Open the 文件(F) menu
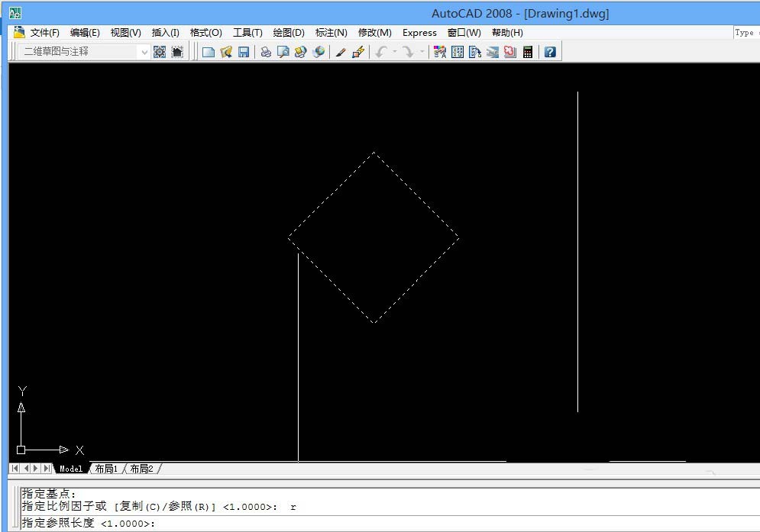Image resolution: width=760 pixels, height=532 pixels. click(x=44, y=33)
